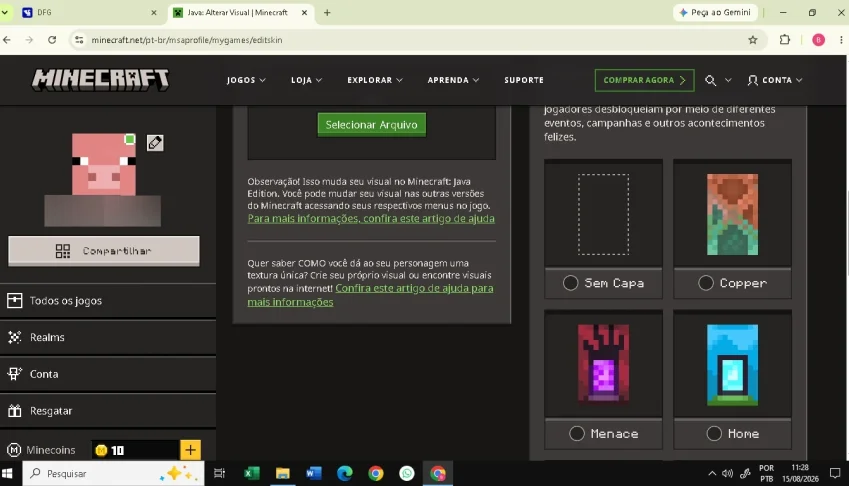849x486 pixels.
Task: Click the Realms sidebar icon
Action: [15, 337]
